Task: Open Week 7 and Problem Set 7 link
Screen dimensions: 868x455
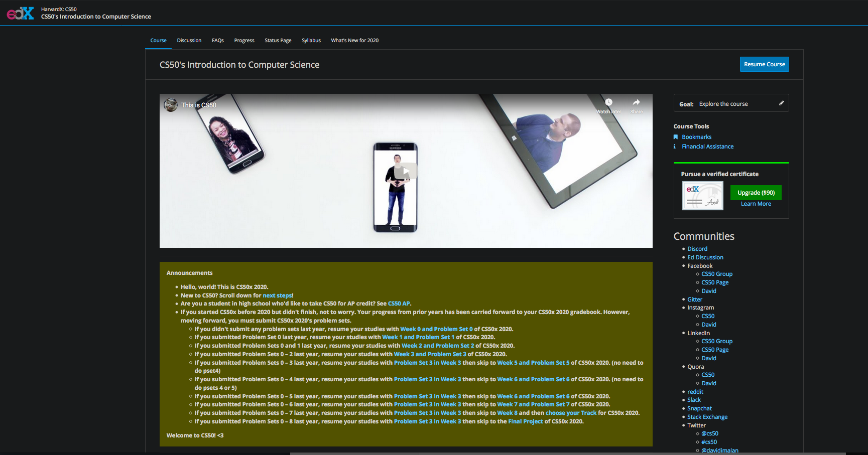Action: click(533, 404)
